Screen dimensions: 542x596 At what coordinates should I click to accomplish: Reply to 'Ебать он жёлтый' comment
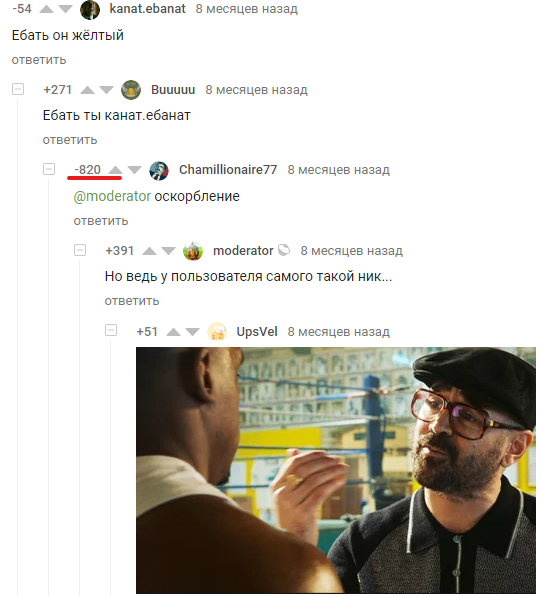click(39, 60)
